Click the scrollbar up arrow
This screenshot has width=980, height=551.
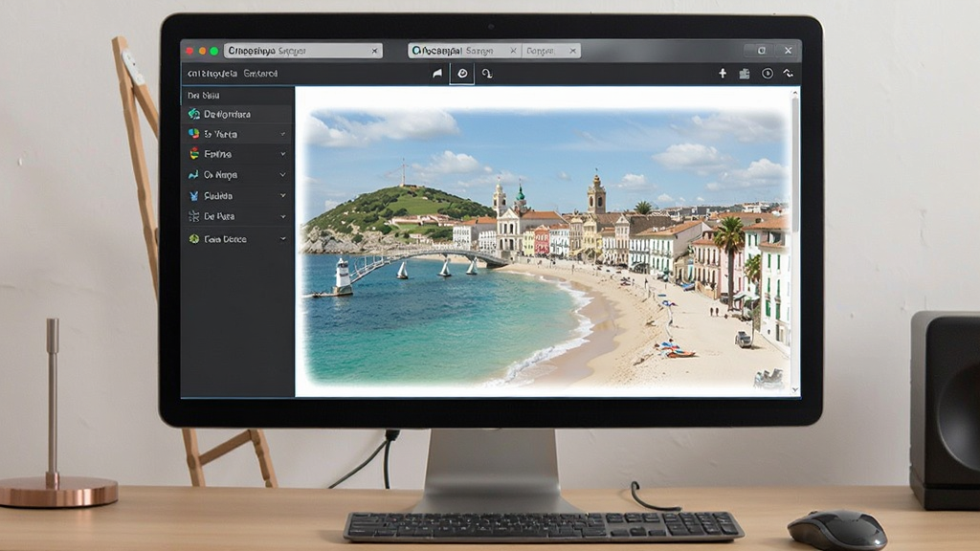795,93
